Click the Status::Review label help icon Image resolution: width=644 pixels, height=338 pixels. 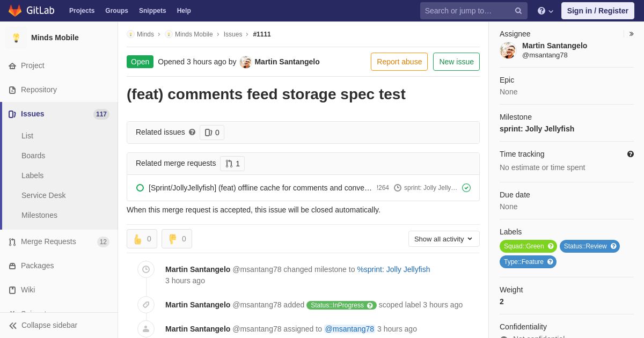[613, 246]
